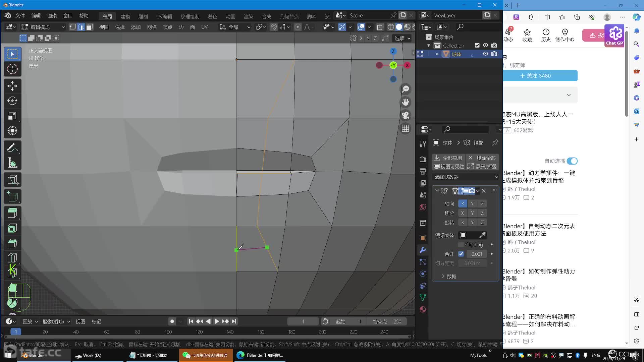Image resolution: width=644 pixels, height=362 pixels.
Task: Select the Annotate tool
Action: click(x=12, y=148)
